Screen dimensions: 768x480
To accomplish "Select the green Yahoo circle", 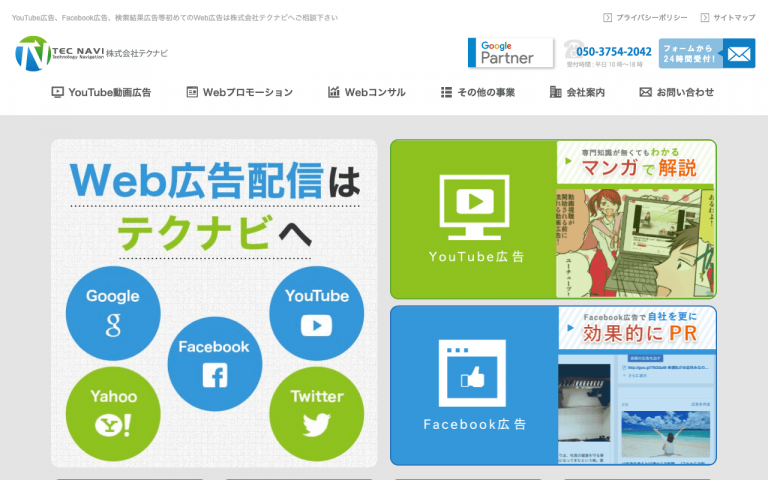I will (113, 414).
